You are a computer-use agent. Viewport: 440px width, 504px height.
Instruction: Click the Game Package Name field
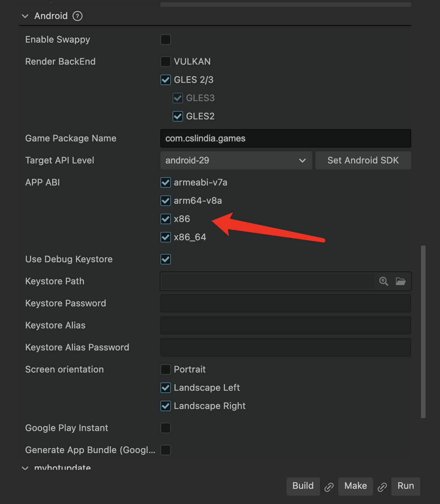[285, 138]
